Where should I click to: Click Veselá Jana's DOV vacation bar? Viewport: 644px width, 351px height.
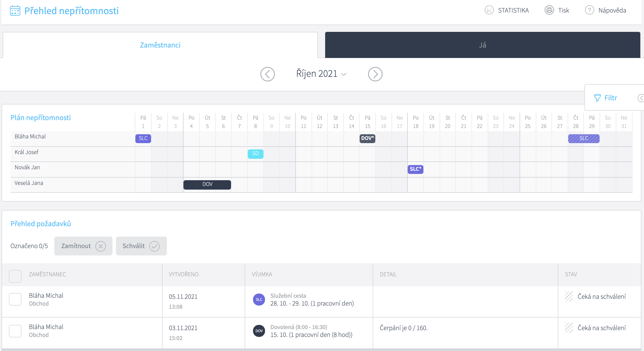pos(207,184)
